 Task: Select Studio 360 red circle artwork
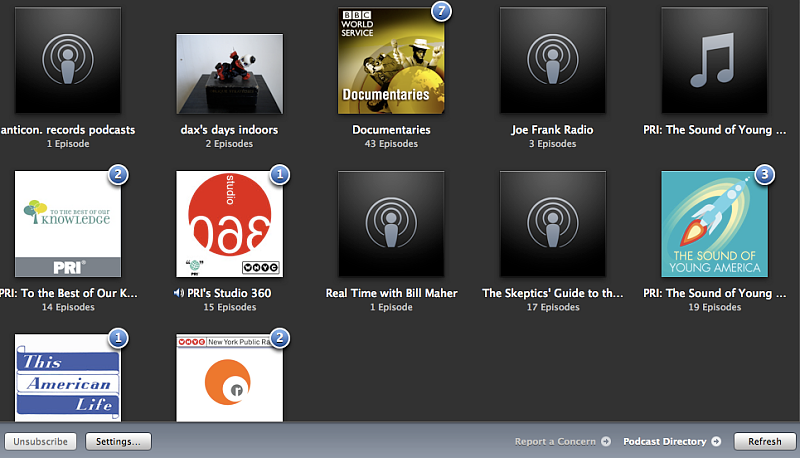click(x=230, y=224)
